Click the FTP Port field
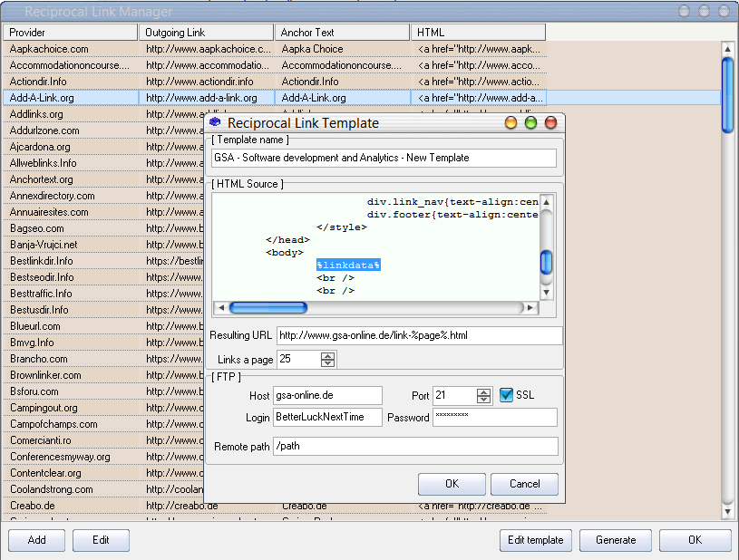 [455, 395]
